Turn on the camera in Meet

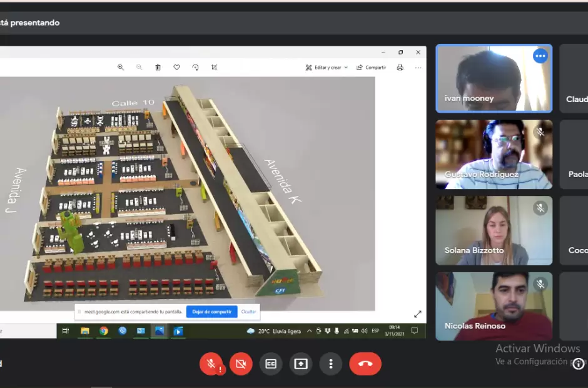(x=241, y=364)
